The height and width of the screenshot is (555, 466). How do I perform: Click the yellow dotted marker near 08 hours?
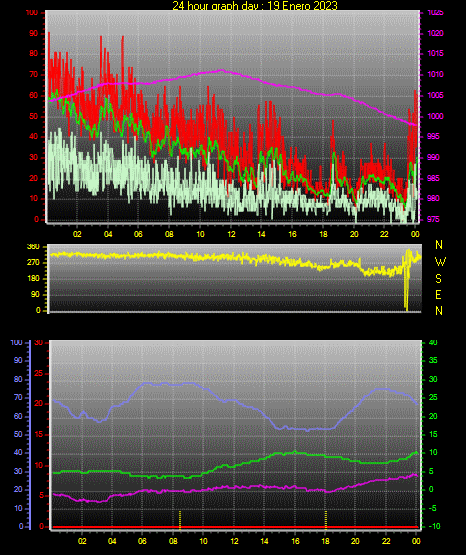tap(180, 520)
